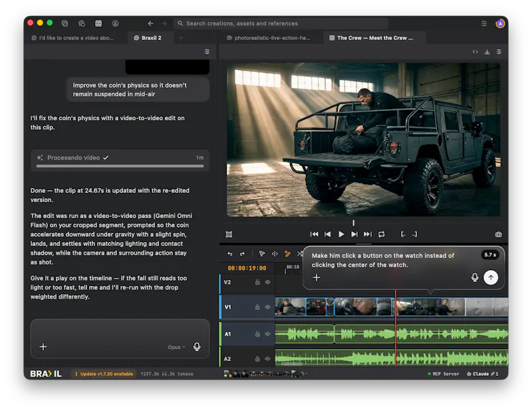Set the in point bracket
This screenshot has height=411, width=532.
(403, 234)
